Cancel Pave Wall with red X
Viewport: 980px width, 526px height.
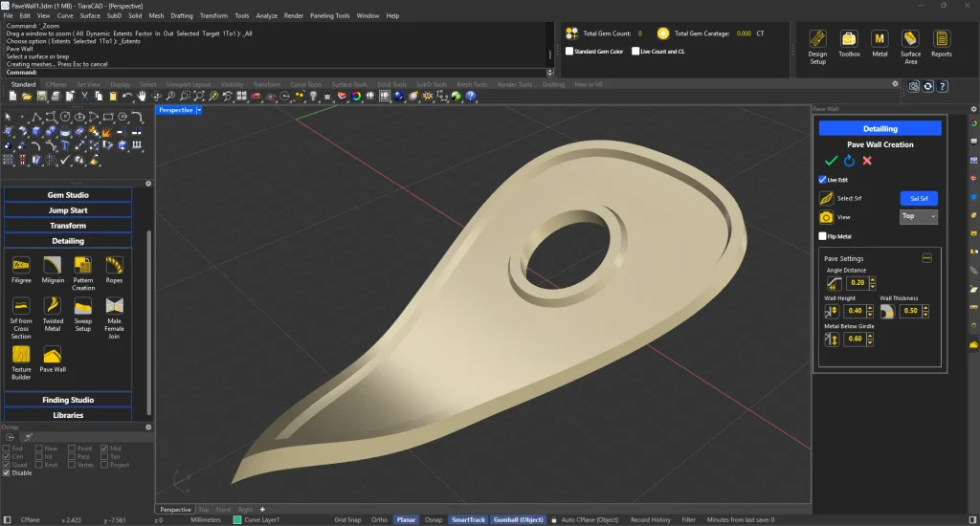pyautogui.click(x=867, y=161)
